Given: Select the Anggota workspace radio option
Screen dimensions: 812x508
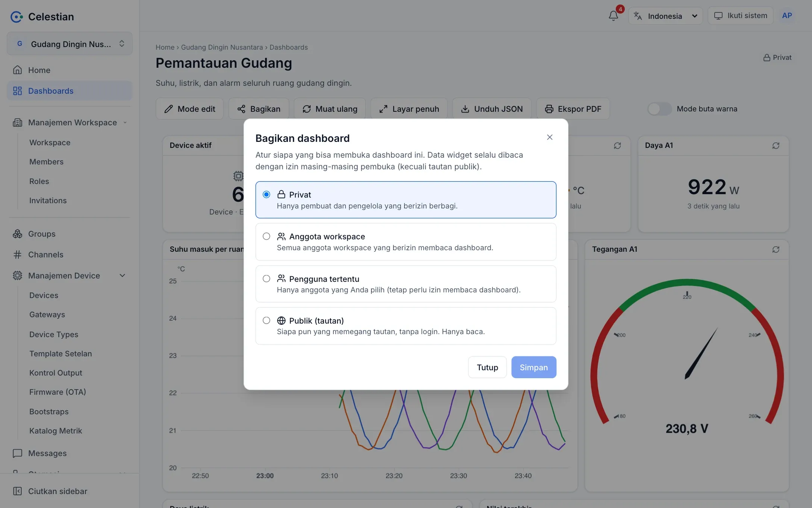Looking at the screenshot, I should (x=266, y=236).
